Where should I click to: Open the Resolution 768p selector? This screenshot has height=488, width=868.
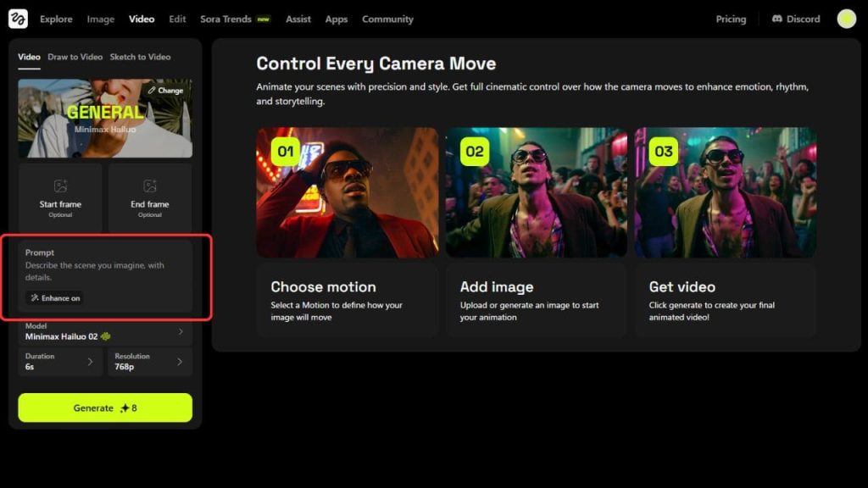coord(150,362)
